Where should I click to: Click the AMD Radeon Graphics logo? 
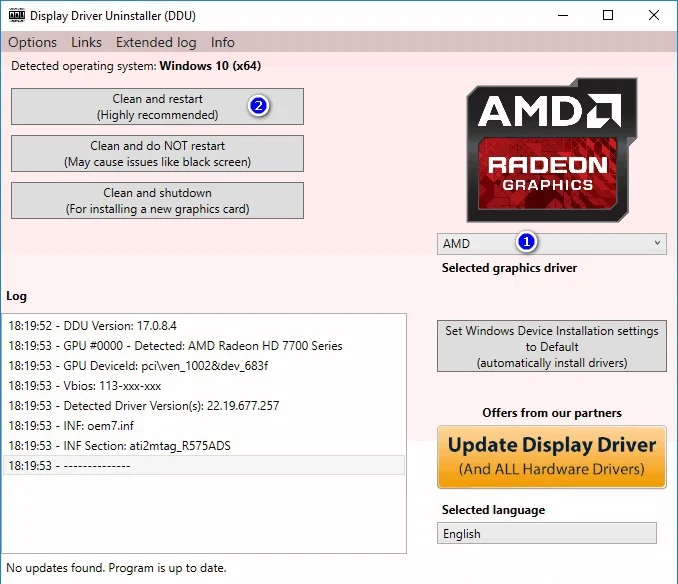coord(551,150)
